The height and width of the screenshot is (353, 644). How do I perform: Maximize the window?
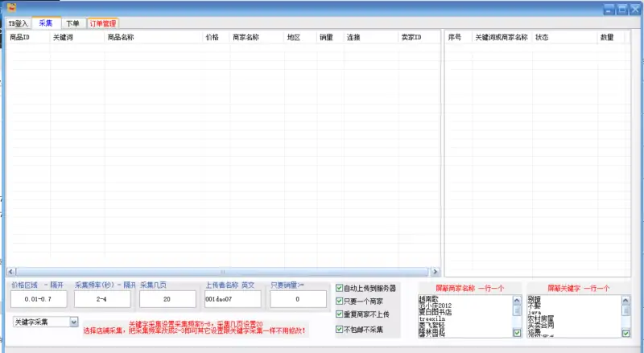tap(622, 10)
